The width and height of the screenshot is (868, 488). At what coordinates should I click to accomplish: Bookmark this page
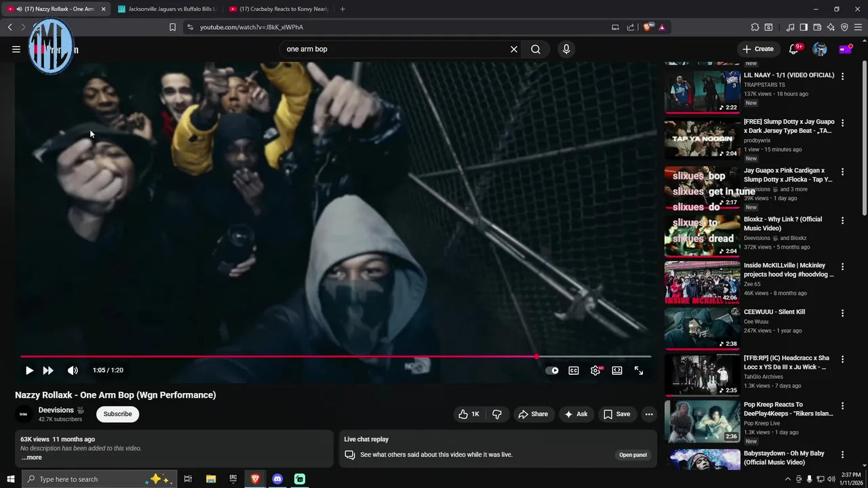[x=172, y=27]
